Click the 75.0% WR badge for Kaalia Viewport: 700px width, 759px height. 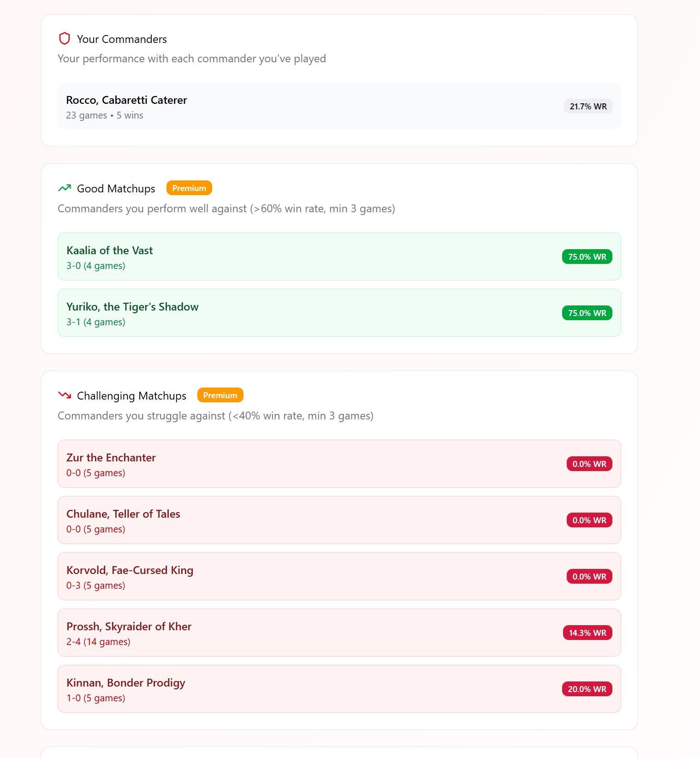click(587, 257)
